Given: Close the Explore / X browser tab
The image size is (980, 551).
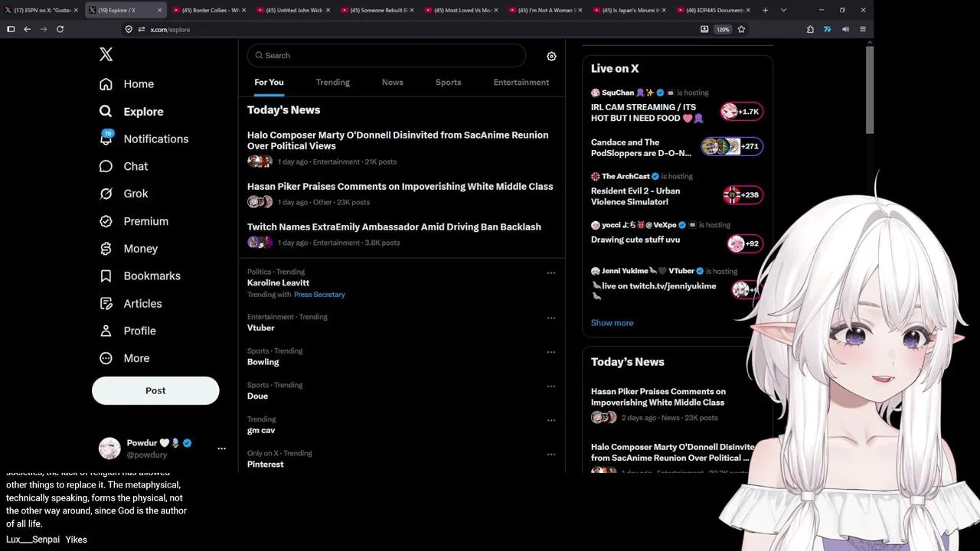Looking at the screenshot, I should [159, 10].
